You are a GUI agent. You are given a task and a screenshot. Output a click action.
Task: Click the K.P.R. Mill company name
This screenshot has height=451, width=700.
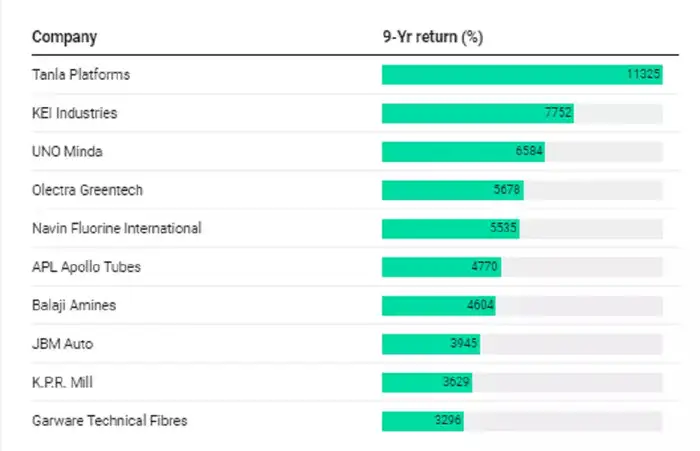point(61,382)
